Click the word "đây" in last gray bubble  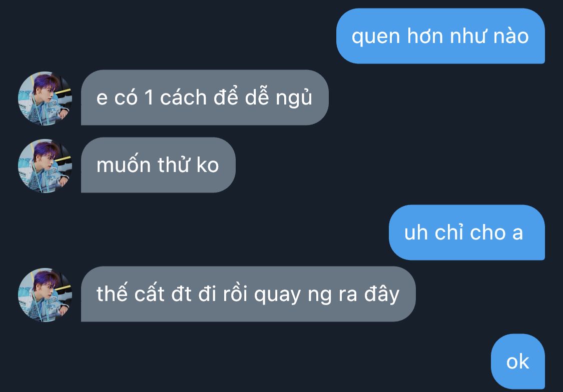coord(382,295)
